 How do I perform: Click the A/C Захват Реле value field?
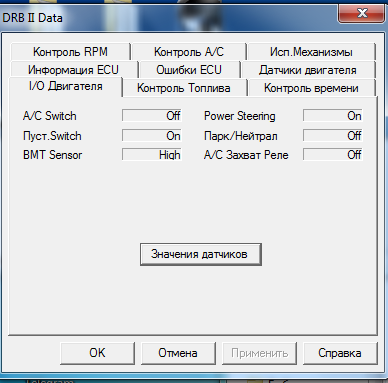(x=333, y=155)
